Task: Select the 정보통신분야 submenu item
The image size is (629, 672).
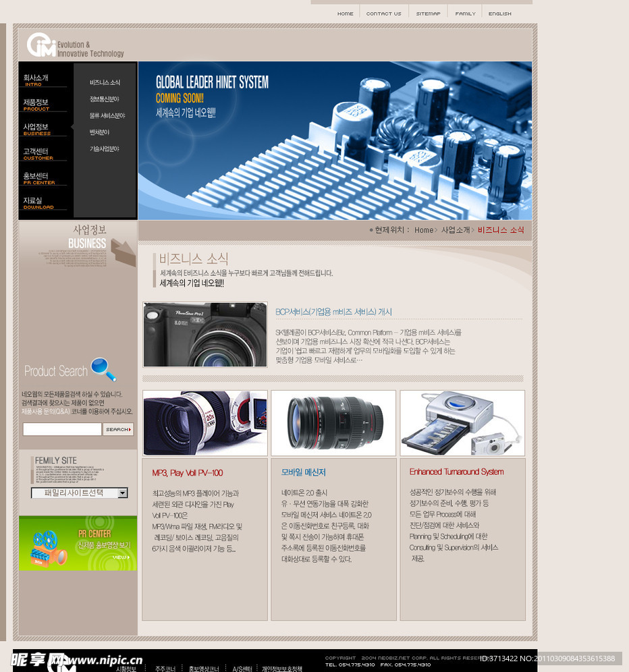Action: click(104, 99)
